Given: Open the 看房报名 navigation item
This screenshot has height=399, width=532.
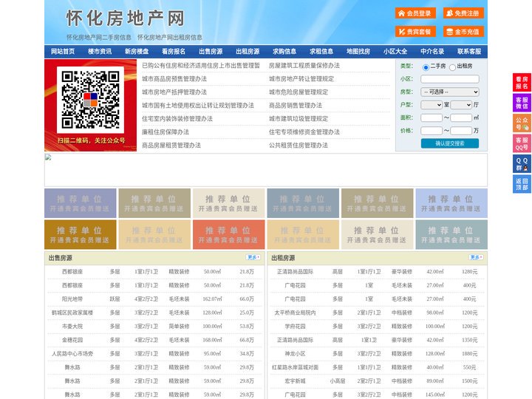Looking at the screenshot, I should click(174, 52).
